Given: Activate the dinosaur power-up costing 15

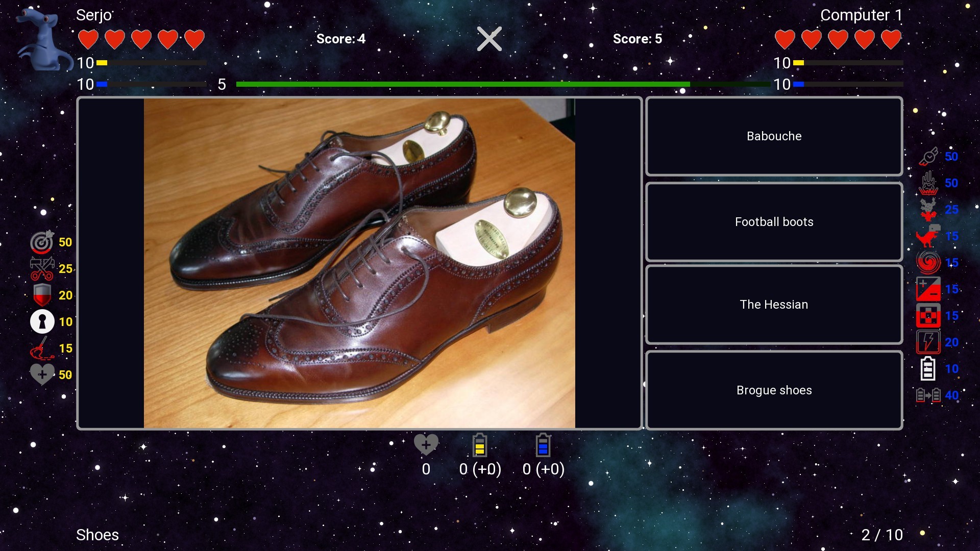Looking at the screenshot, I should click(x=929, y=236).
